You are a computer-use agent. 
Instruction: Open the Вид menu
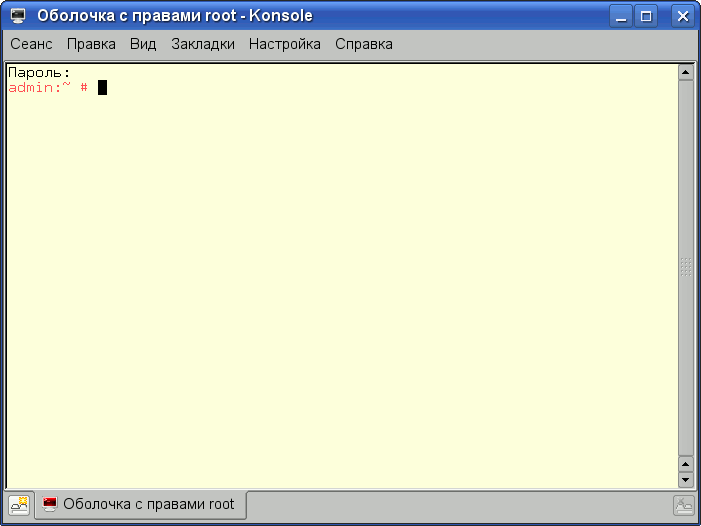pos(143,44)
